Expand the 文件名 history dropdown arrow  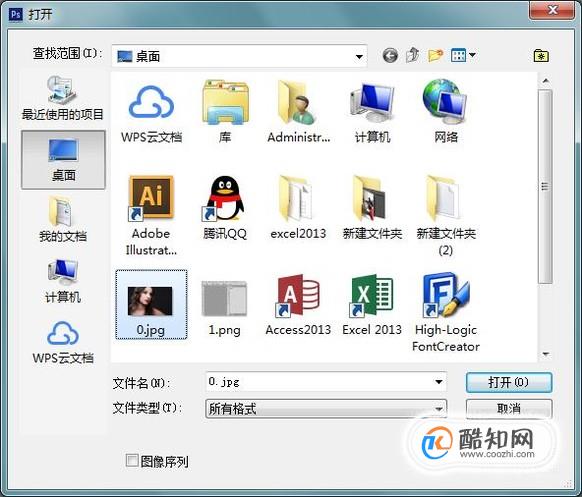click(438, 382)
